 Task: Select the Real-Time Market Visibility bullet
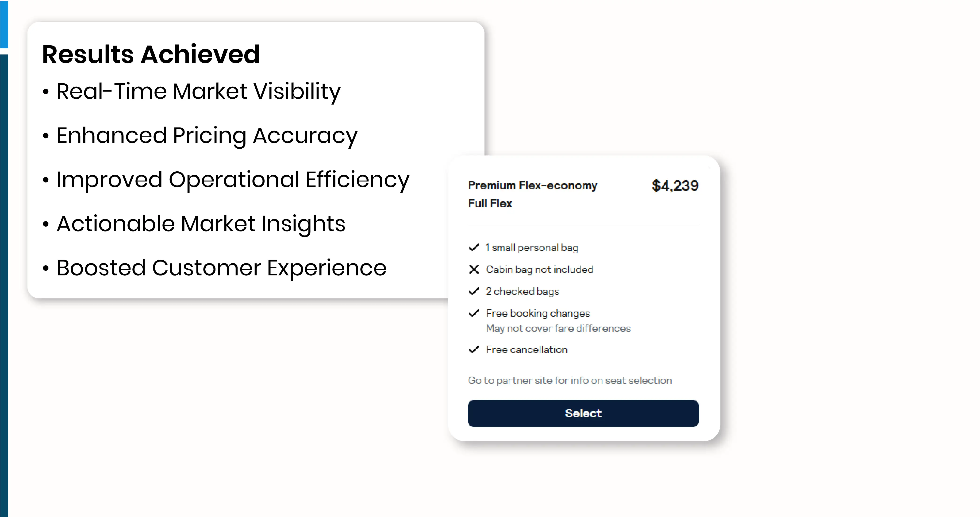198,91
